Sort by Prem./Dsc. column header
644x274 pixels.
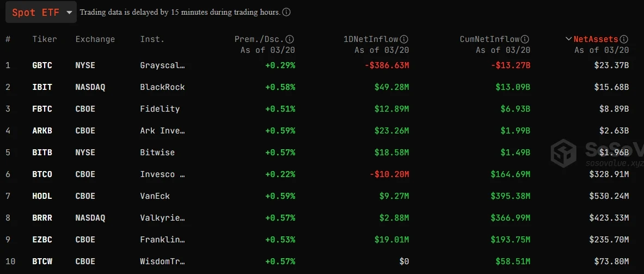click(x=260, y=39)
